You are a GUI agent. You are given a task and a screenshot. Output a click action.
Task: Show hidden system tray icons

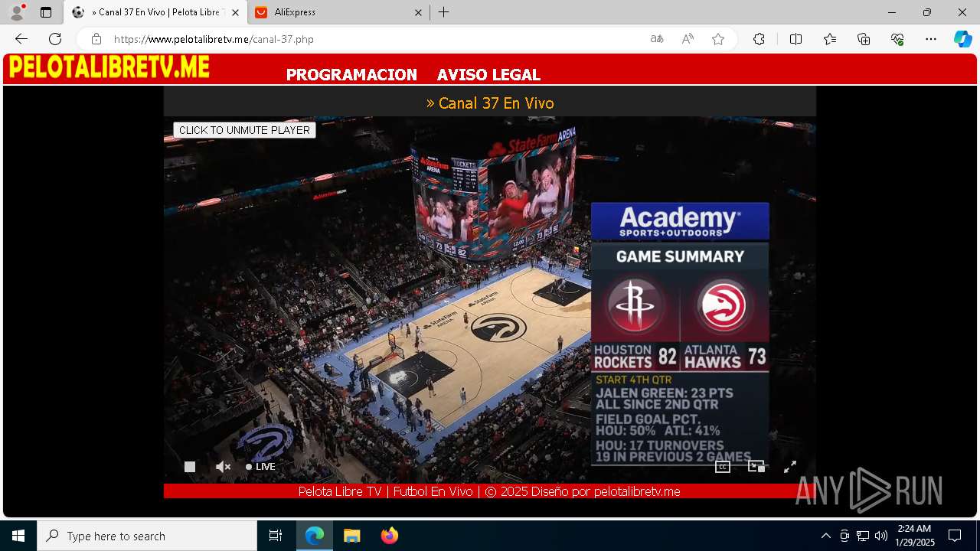[x=825, y=536]
